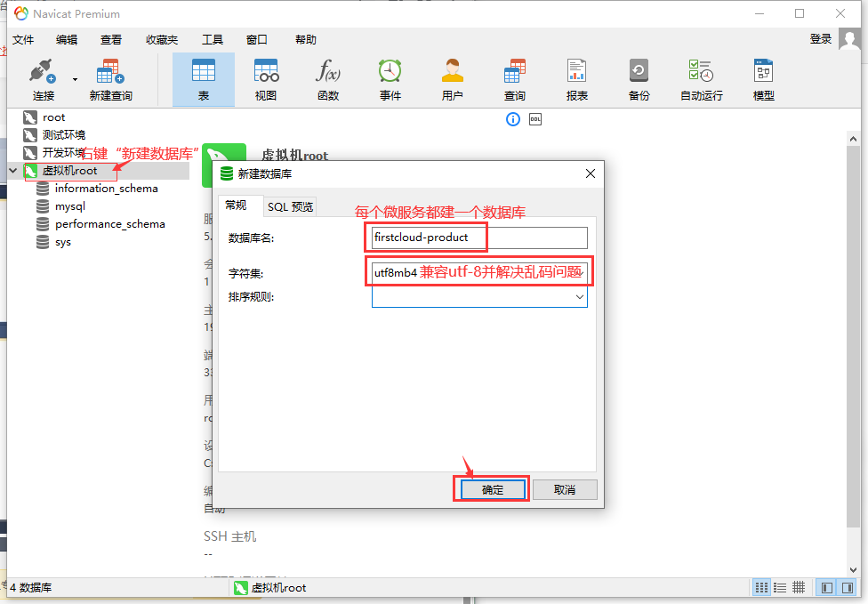Click the DDL icon beside the info button
The height and width of the screenshot is (604, 868).
534,118
